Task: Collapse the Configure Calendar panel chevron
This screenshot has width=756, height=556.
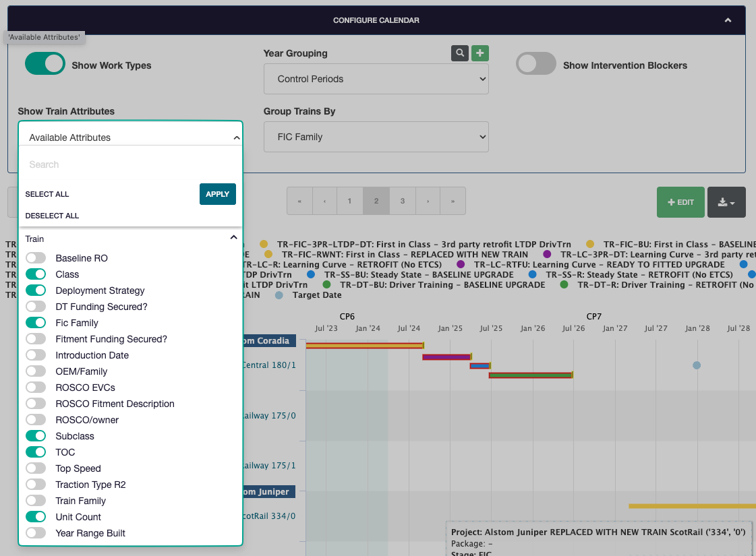Action: click(x=728, y=20)
